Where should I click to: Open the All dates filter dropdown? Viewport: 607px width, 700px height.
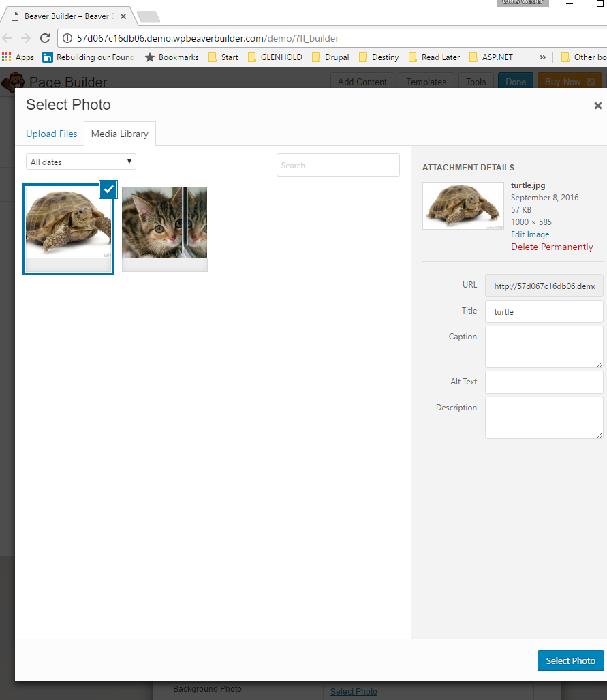click(x=81, y=162)
